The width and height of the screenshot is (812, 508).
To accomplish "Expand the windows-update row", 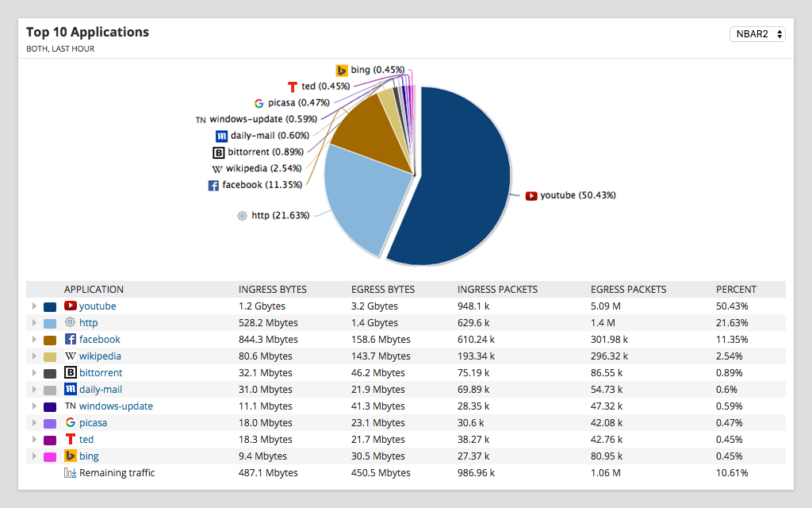I will (x=33, y=406).
